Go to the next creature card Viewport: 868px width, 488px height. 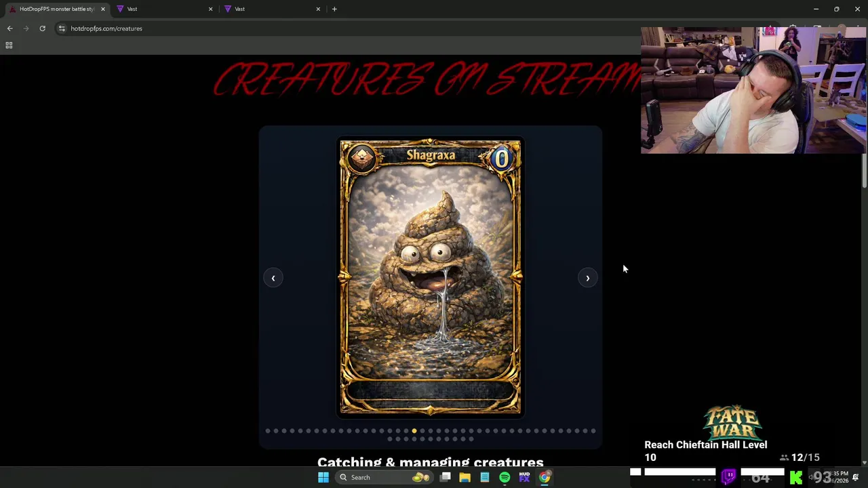click(x=587, y=278)
